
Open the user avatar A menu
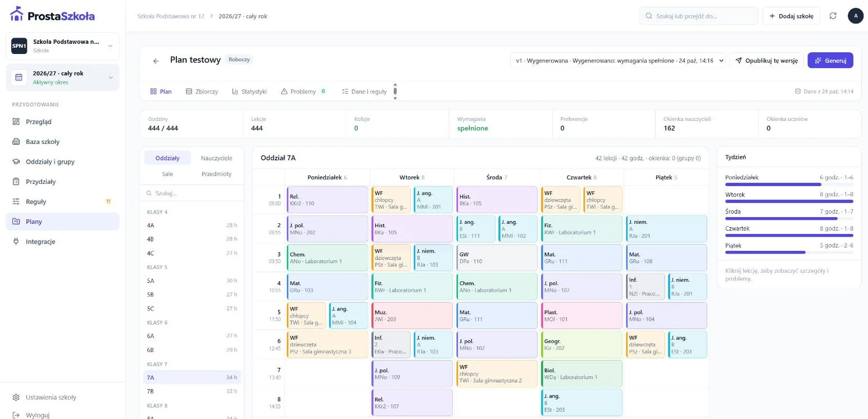[x=856, y=16]
